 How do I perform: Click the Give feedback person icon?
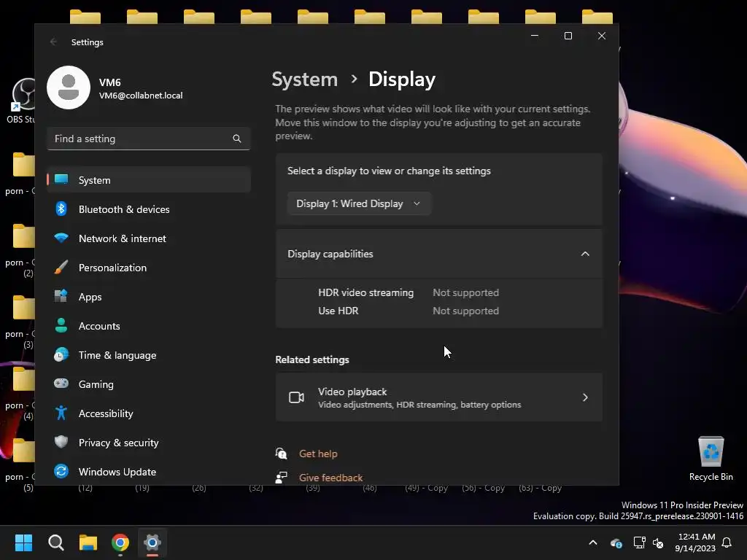coord(281,477)
